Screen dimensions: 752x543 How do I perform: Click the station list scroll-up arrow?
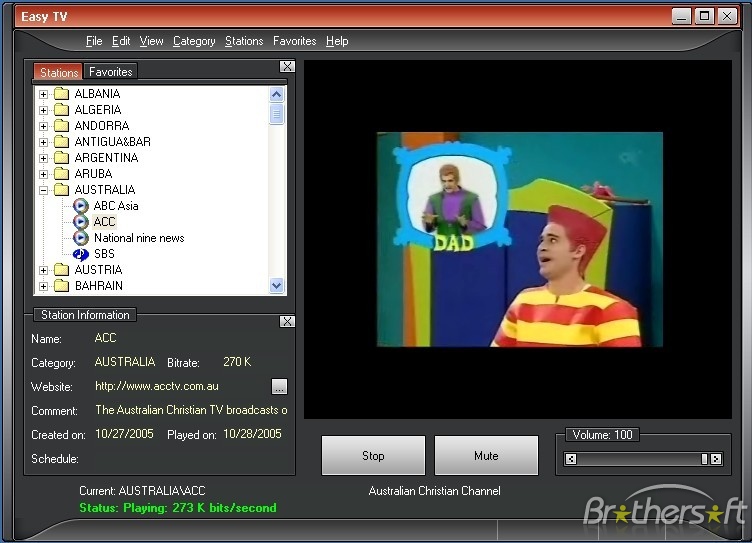coord(276,94)
